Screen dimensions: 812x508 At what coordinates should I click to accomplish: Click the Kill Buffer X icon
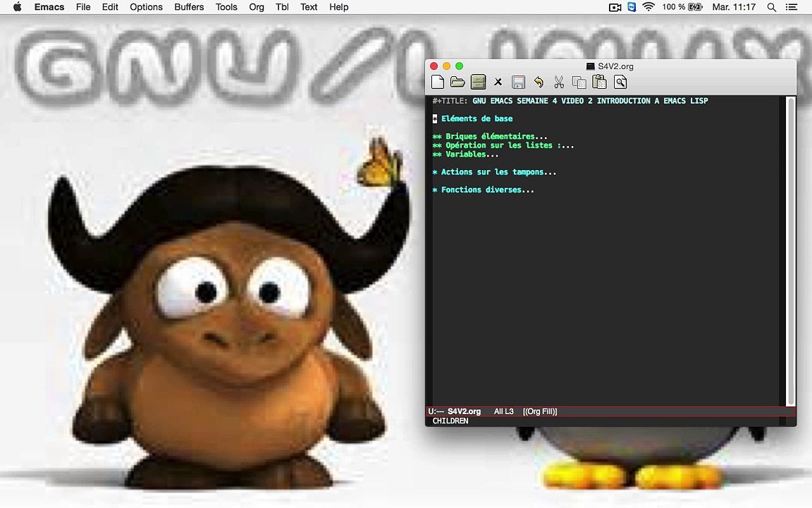498,82
